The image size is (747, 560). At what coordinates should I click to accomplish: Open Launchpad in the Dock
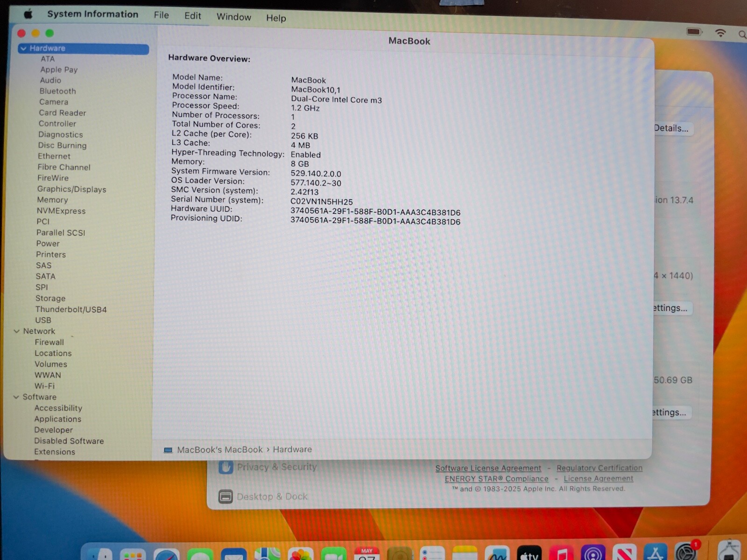[133, 554]
